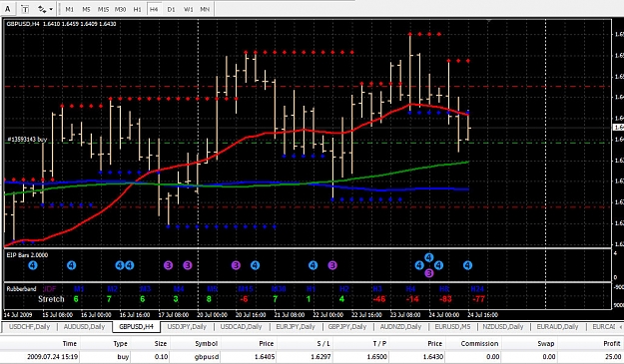Switch chart to D1 timeframe

[171, 9]
